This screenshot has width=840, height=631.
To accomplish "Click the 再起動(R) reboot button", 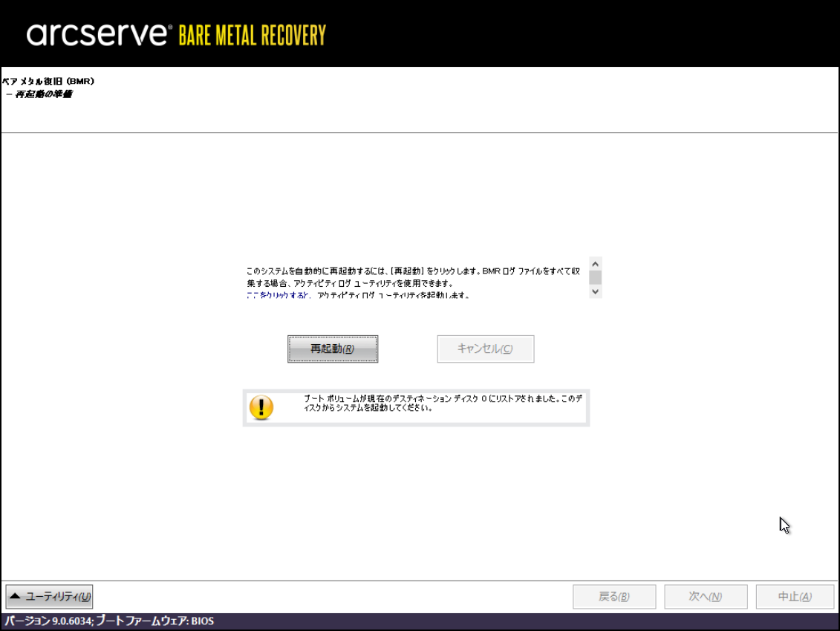I will (x=333, y=349).
